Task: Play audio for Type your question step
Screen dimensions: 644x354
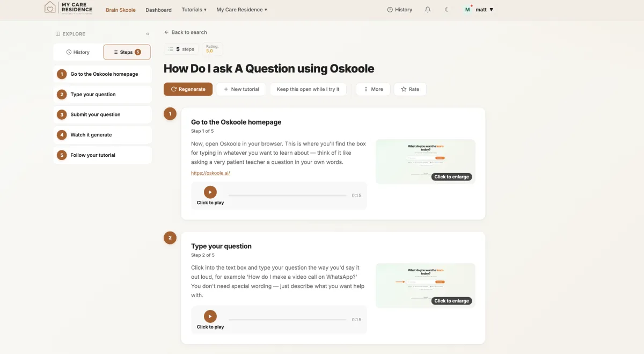Action: coord(210,316)
